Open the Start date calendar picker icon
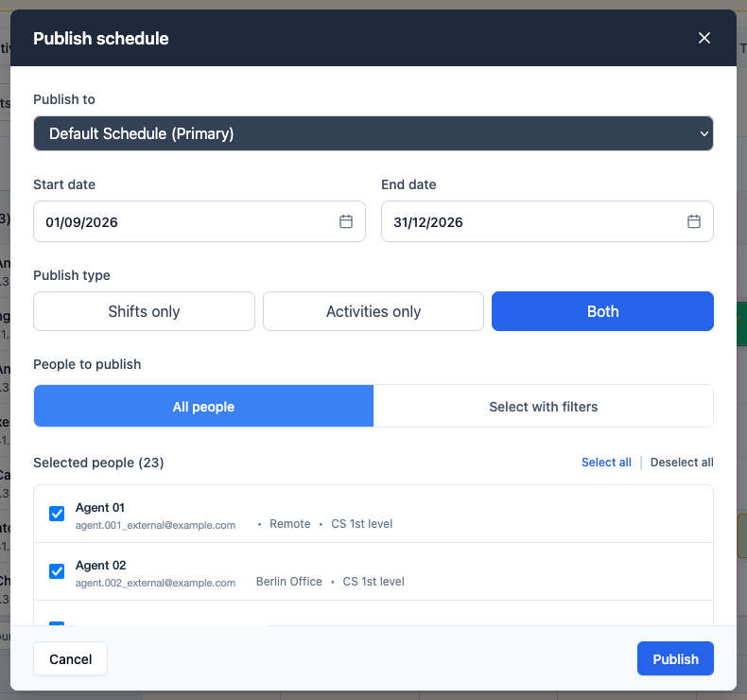 tap(346, 221)
